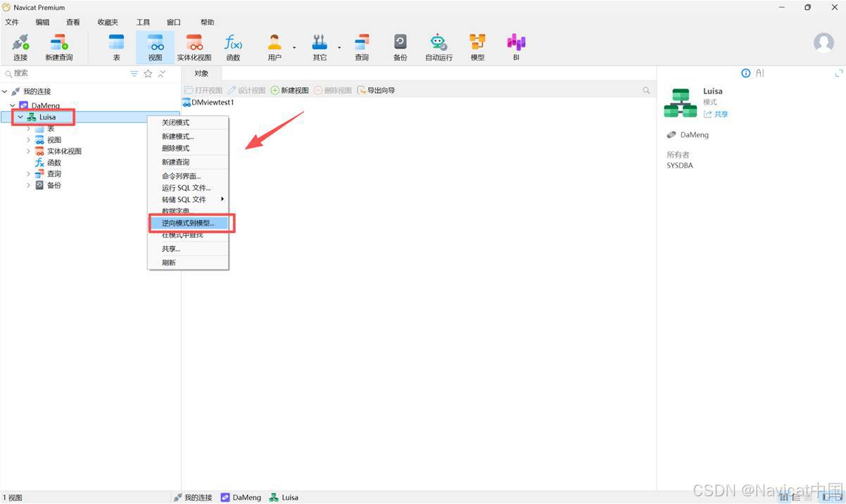Open the 其它 toolbar dropdown arrow
This screenshot has width=846, height=504.
coord(339,48)
